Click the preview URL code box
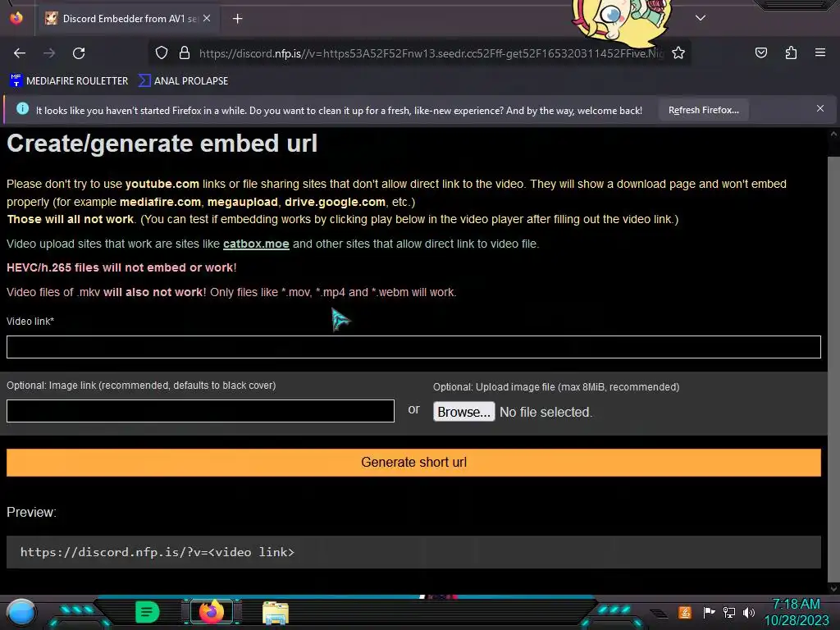840x630 pixels. tap(413, 552)
